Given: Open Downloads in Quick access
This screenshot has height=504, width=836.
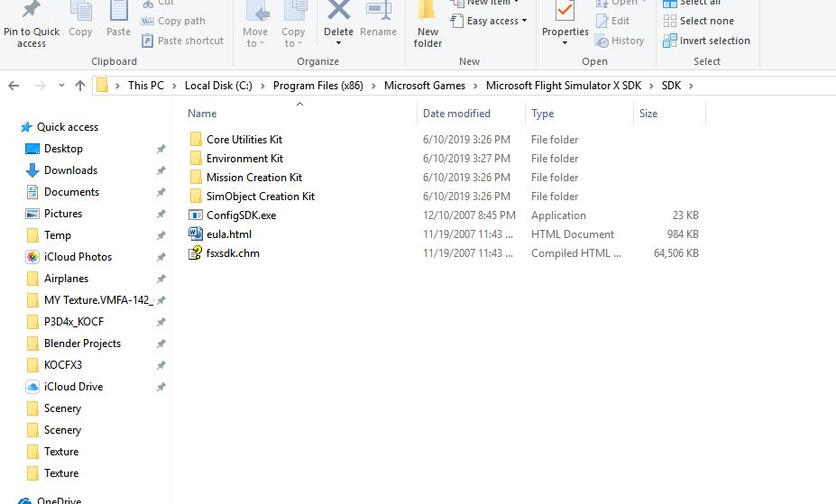Looking at the screenshot, I should point(70,170).
